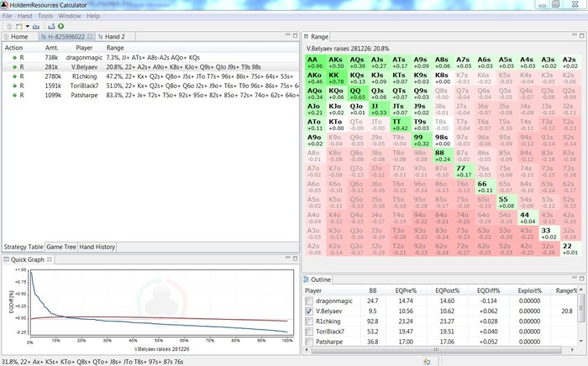Click the HoldemResources app title icon
This screenshot has height=366, width=588.
click(x=4, y=5)
